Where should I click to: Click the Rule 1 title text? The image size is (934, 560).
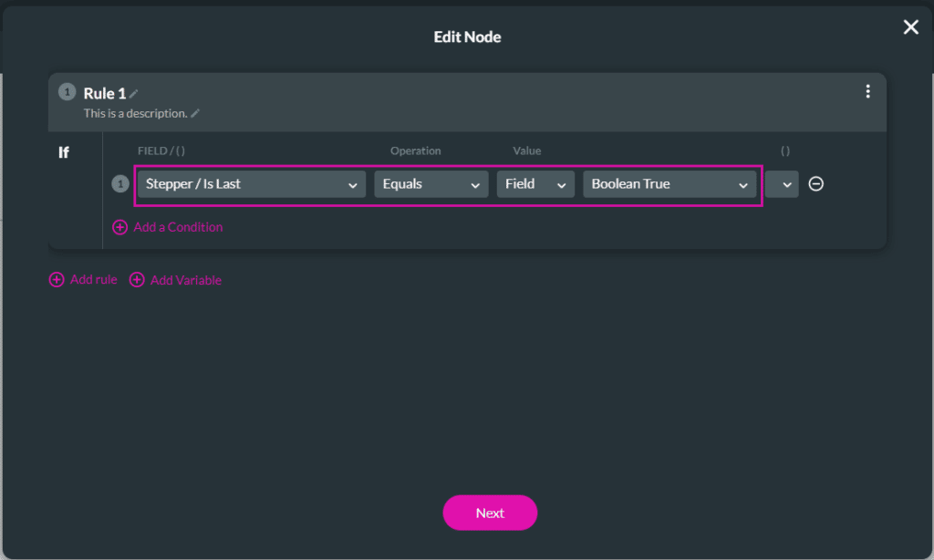(104, 93)
